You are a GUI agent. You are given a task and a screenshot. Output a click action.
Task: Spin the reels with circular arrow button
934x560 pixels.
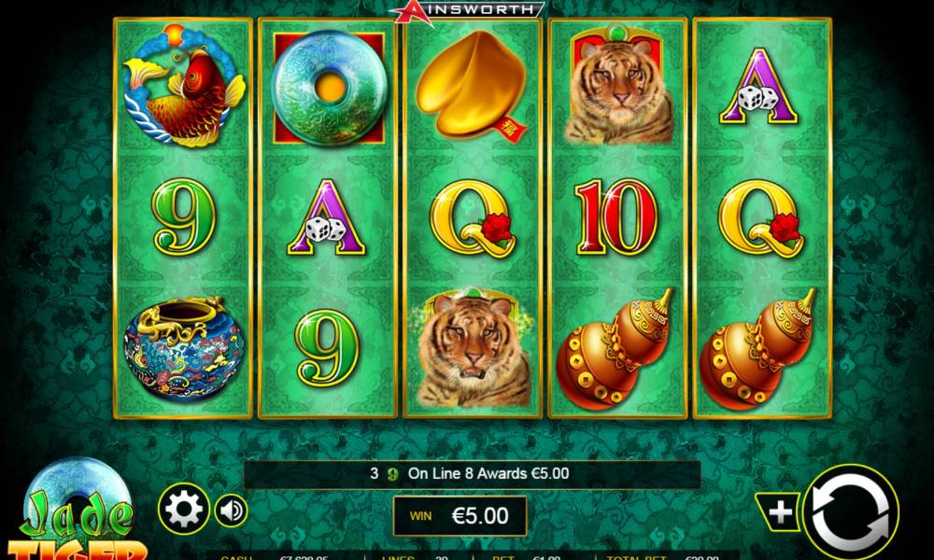coord(851,511)
